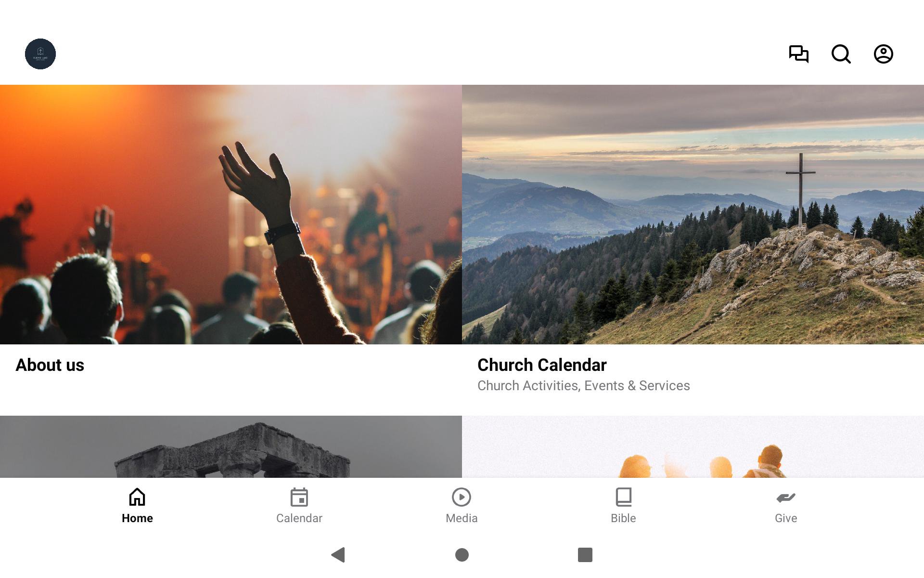Tap the Media play icon

462,497
